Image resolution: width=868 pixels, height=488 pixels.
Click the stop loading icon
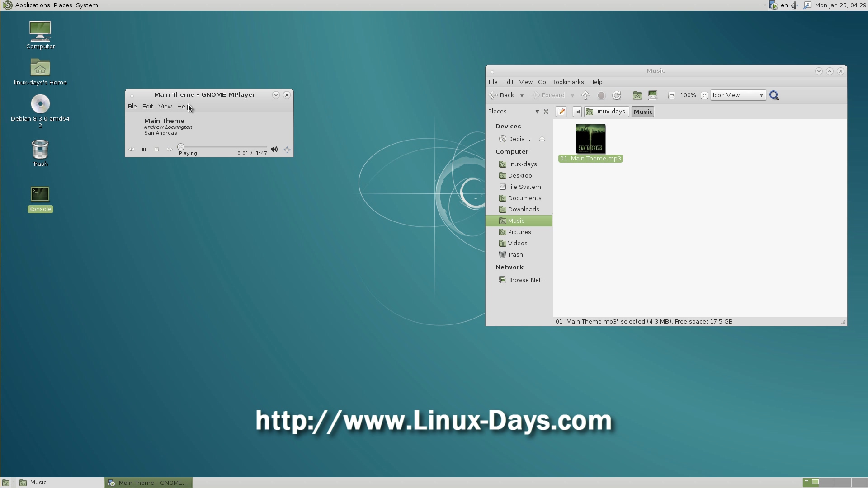tap(601, 95)
